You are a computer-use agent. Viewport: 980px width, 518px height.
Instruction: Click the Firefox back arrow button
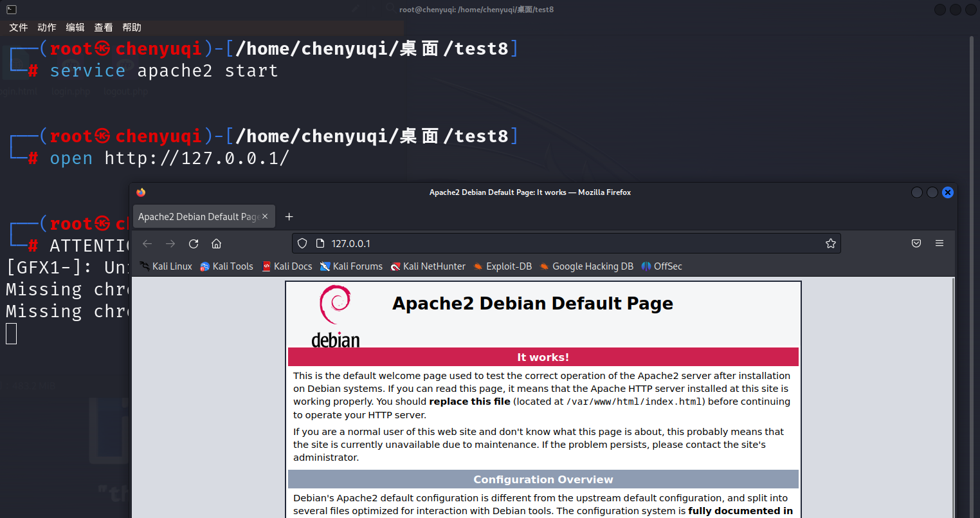(x=147, y=243)
